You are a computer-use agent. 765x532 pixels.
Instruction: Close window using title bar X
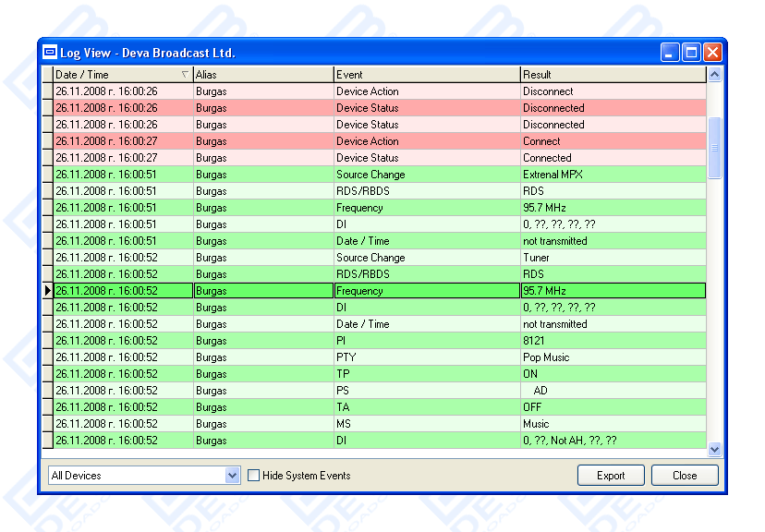tap(712, 53)
